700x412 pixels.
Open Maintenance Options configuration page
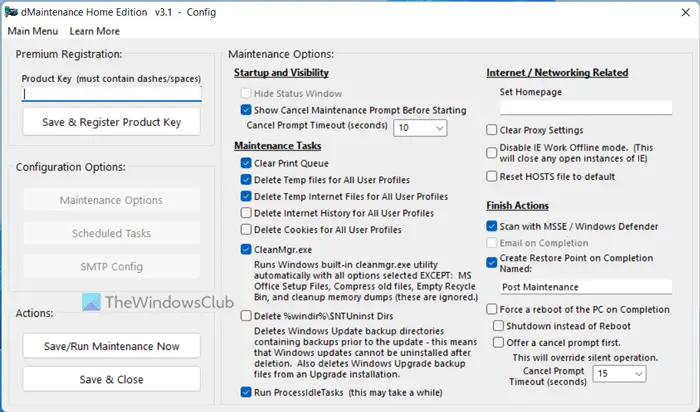point(112,200)
